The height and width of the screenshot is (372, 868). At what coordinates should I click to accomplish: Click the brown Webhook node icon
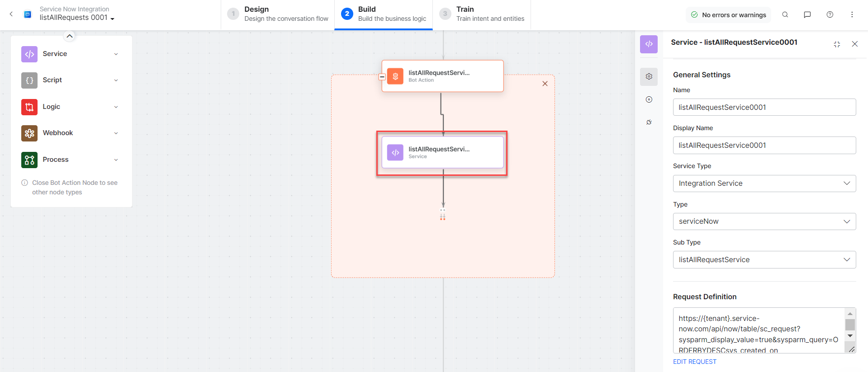(29, 133)
